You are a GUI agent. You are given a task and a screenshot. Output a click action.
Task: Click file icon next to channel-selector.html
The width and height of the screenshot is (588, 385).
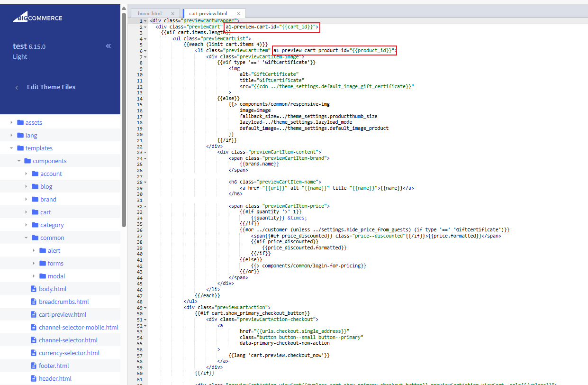pos(34,340)
